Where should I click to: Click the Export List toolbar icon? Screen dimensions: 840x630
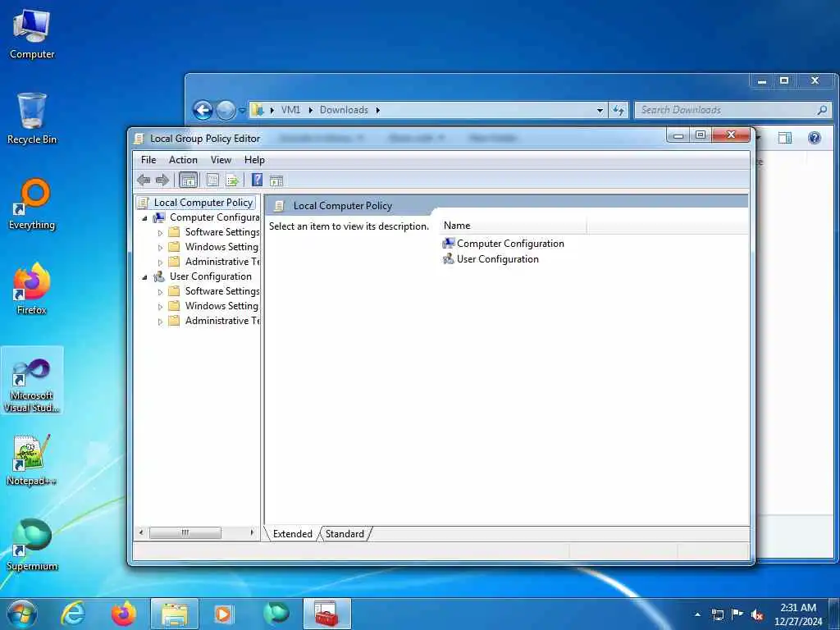pyautogui.click(x=232, y=180)
